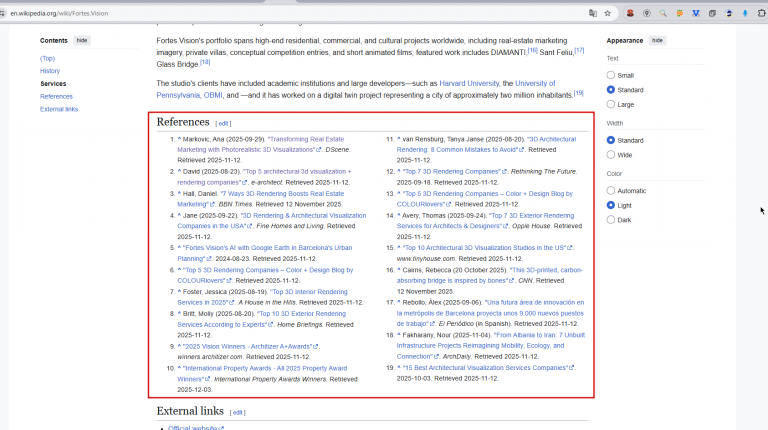Open the OBMI link
This screenshot has height=430, width=768.
213,96
